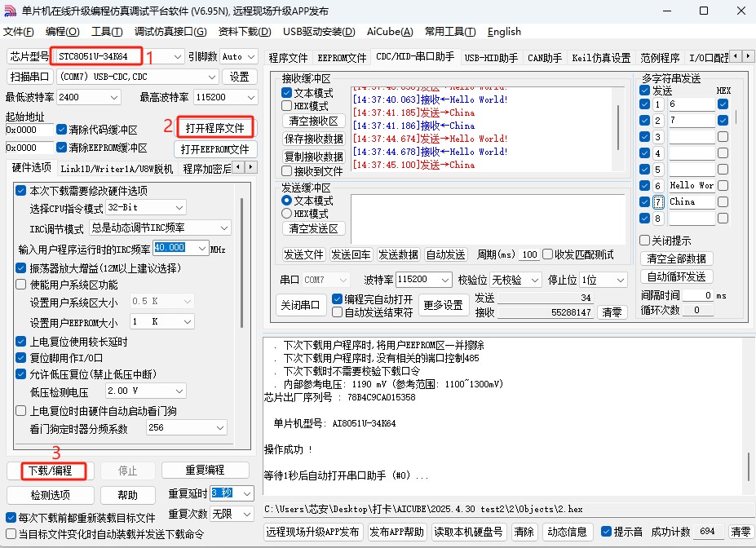
Task: Click the 发送数据 button
Action: (398, 254)
